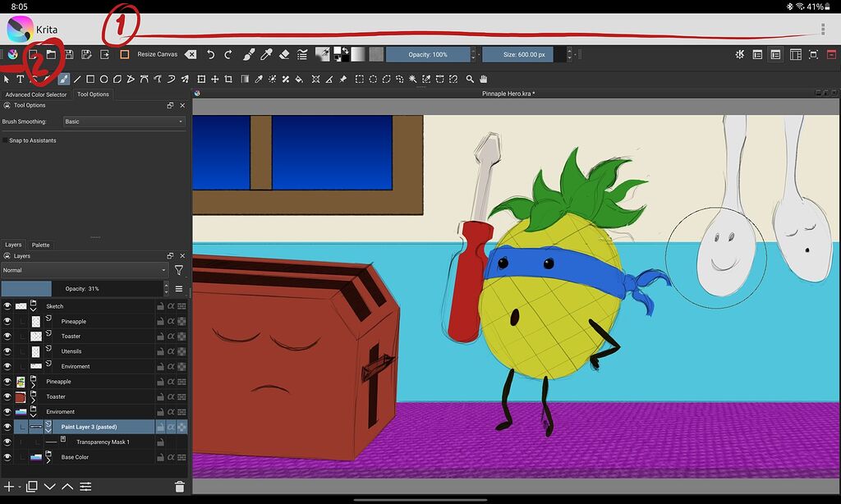Switch to the Tool Options tab

[x=93, y=94]
